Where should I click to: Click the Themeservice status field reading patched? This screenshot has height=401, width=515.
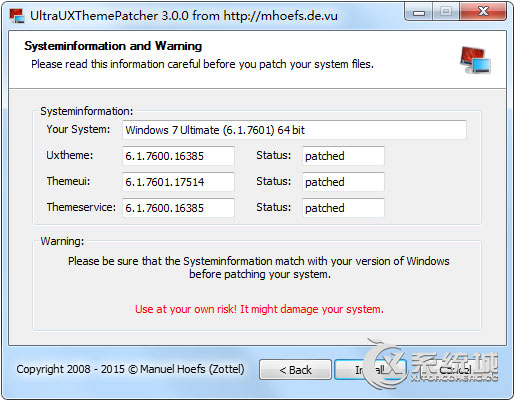(343, 208)
